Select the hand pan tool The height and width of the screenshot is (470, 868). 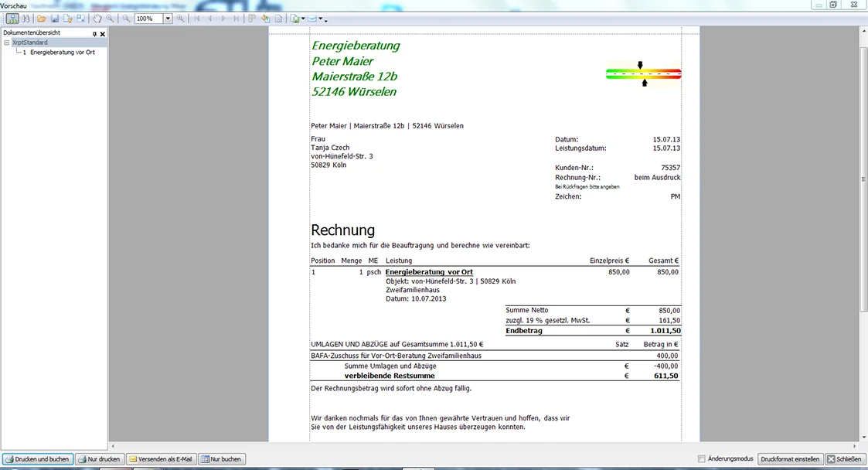coord(97,19)
